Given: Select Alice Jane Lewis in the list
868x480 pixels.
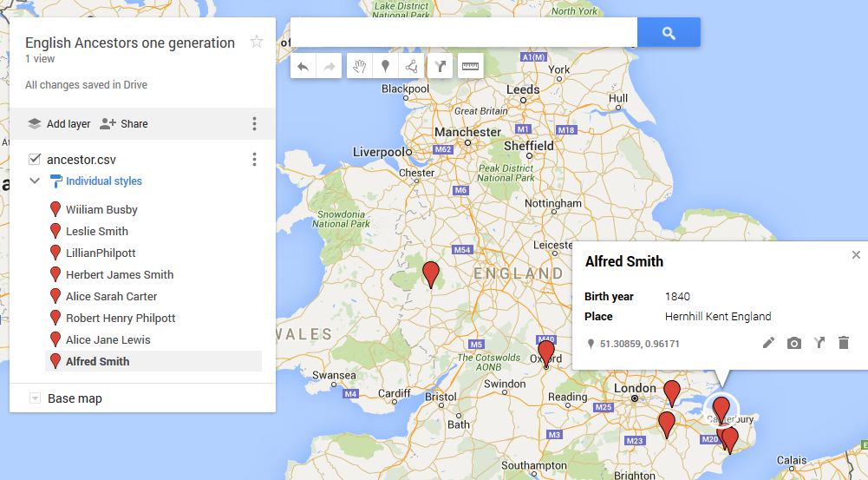Looking at the screenshot, I should coord(108,339).
